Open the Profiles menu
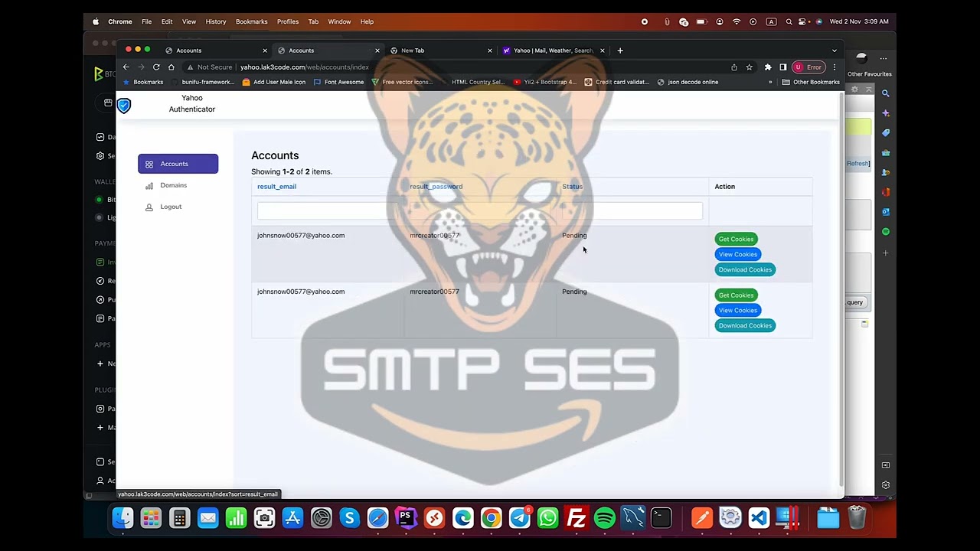This screenshot has width=980, height=551. (x=288, y=21)
